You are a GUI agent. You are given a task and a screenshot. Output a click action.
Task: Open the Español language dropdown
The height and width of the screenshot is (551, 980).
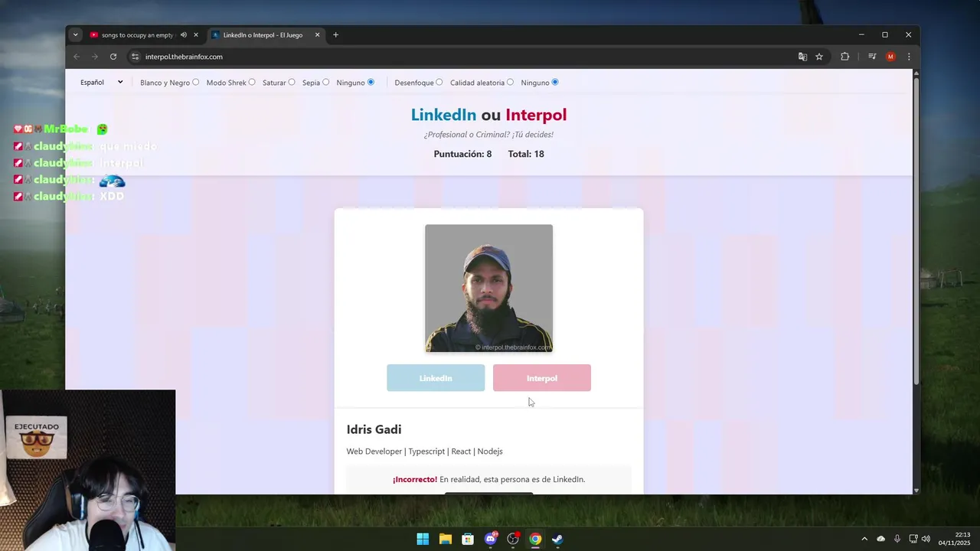click(x=102, y=82)
